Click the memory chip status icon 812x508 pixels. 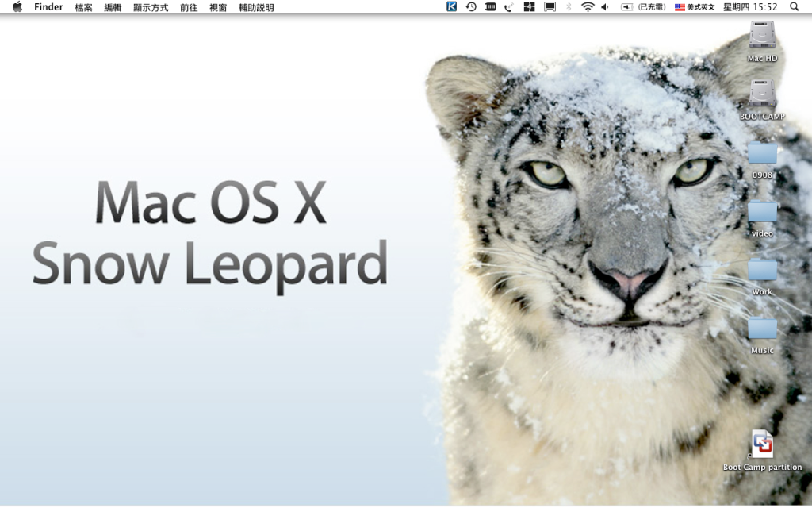pos(490,6)
